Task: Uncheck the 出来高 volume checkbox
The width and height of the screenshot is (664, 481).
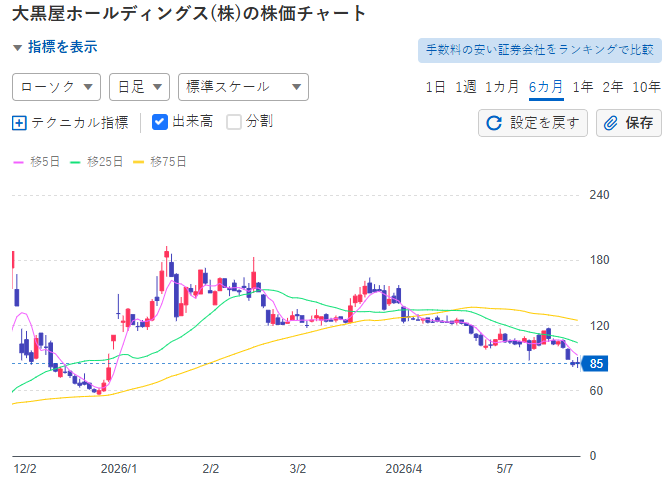Action: tap(160, 122)
